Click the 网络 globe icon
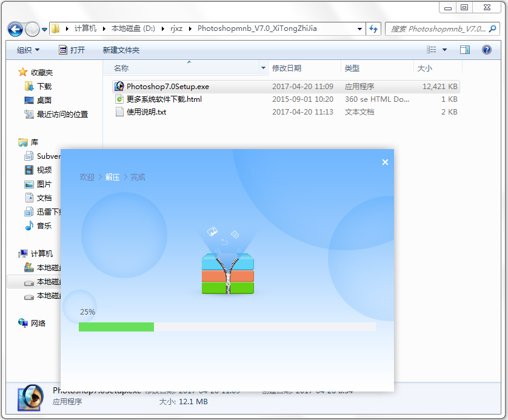 coord(23,323)
